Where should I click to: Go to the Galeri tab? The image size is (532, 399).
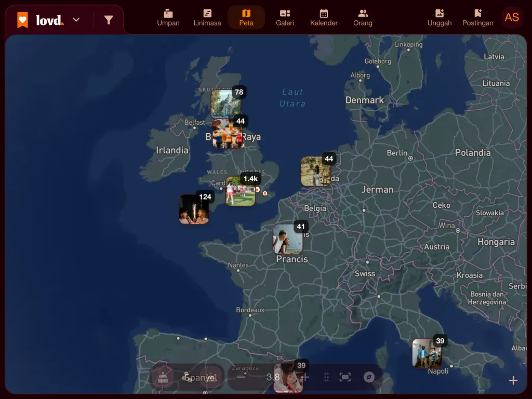click(285, 18)
